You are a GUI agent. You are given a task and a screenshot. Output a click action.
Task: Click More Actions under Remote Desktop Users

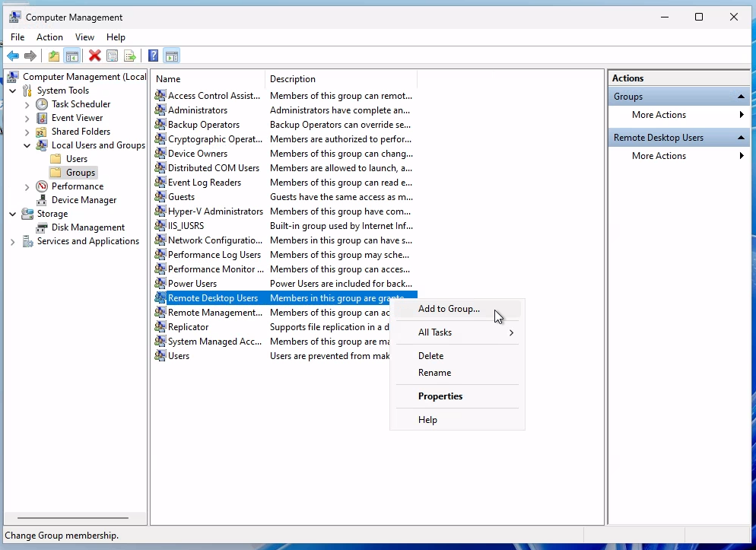[659, 156]
